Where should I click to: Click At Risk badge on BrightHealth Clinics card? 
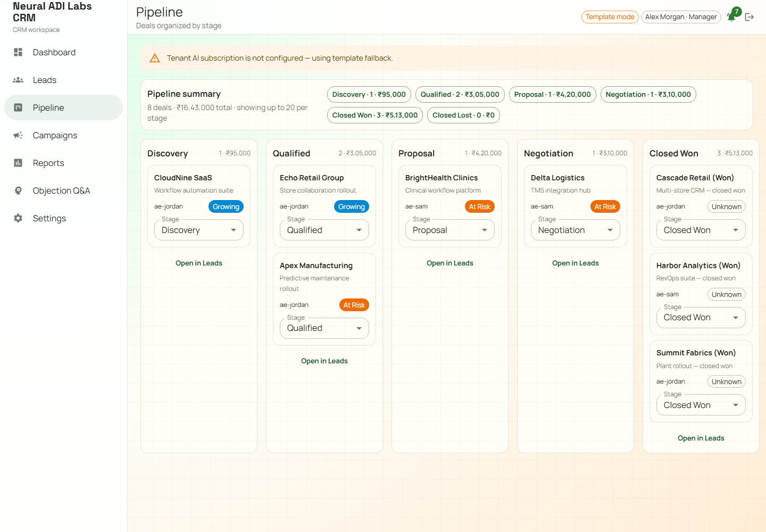(x=480, y=206)
